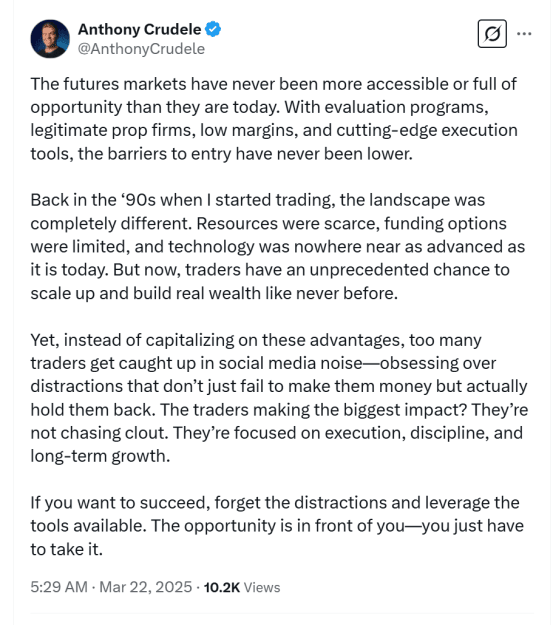Image resolution: width=553 pixels, height=625 pixels.
Task: Click the 5:29 AM timestamp
Action: (x=59, y=587)
